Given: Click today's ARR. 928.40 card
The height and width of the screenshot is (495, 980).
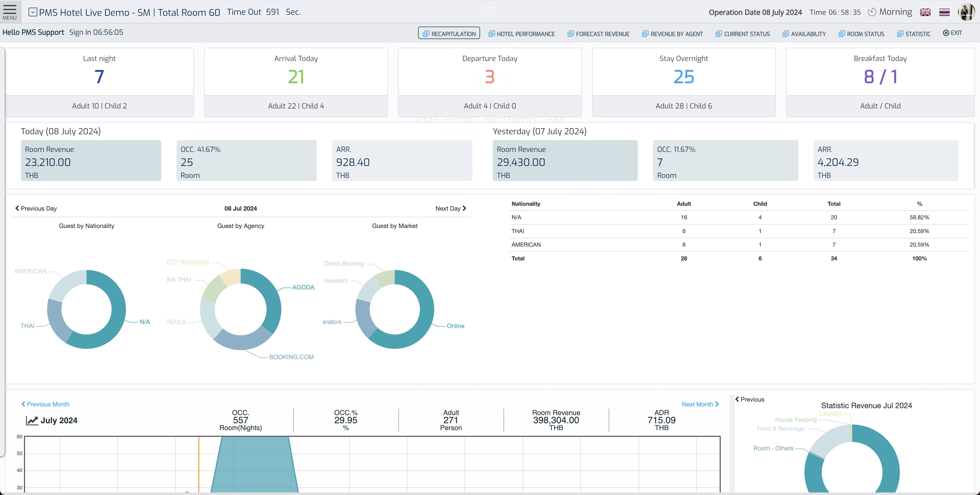Looking at the screenshot, I should coord(402,161).
